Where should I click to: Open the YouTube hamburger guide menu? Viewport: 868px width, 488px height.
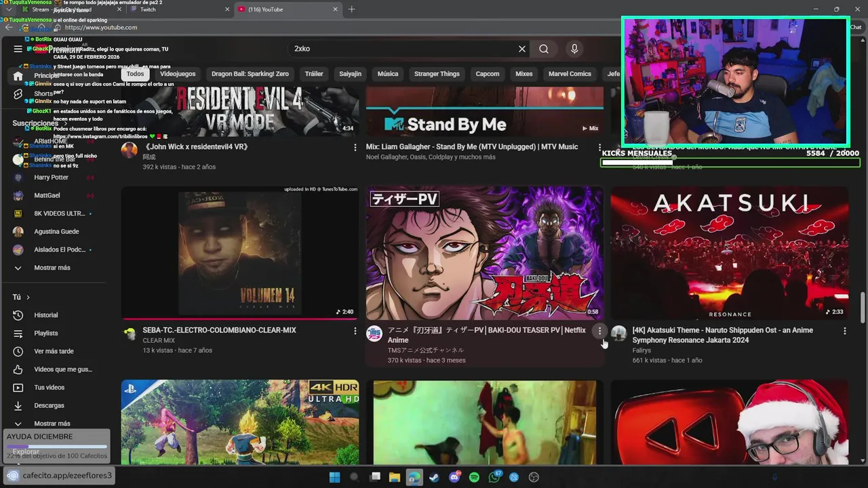18,49
